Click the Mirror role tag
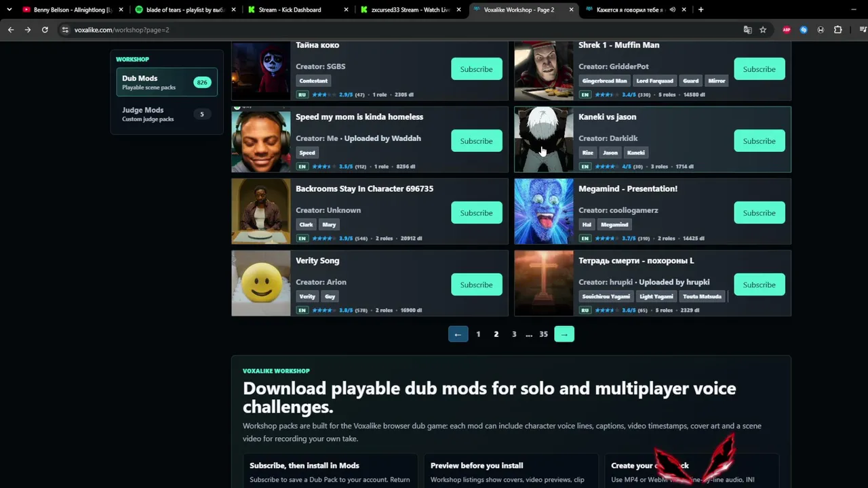868x488 pixels. (x=717, y=81)
